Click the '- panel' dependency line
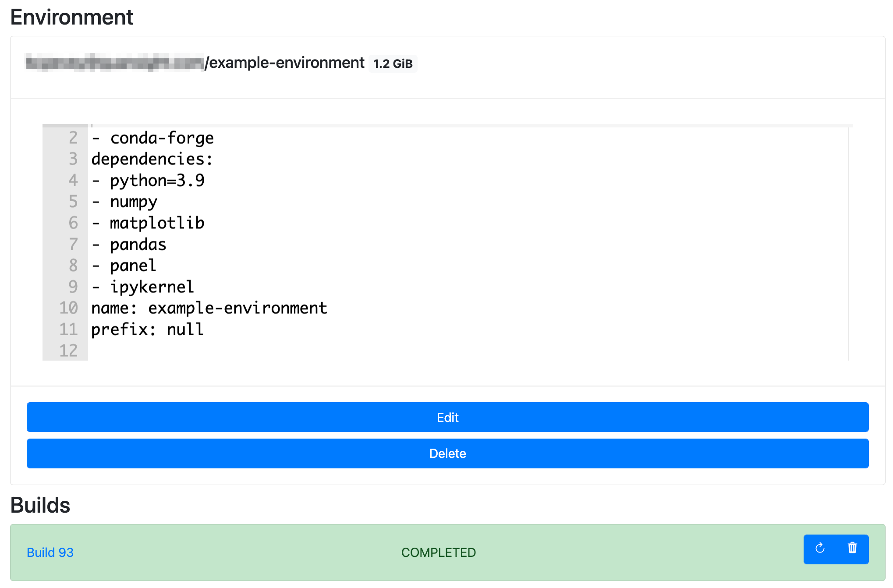This screenshot has height=588, width=893. [x=124, y=266]
